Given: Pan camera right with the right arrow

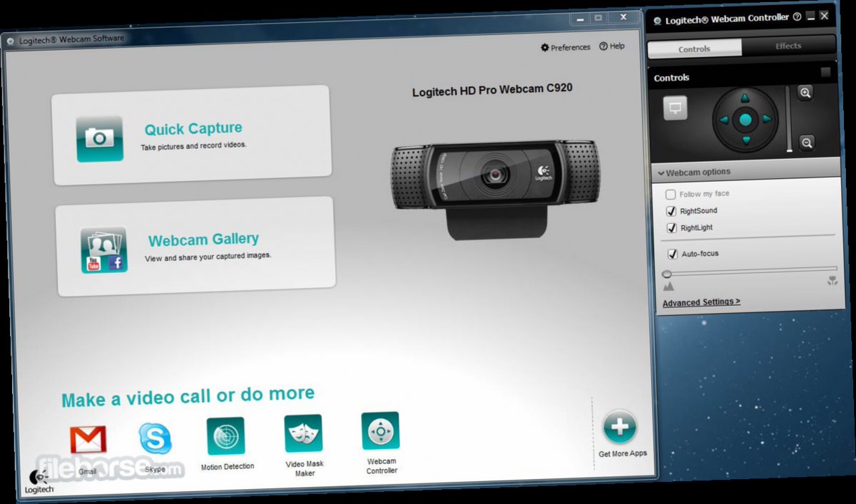Looking at the screenshot, I should pos(767,119).
